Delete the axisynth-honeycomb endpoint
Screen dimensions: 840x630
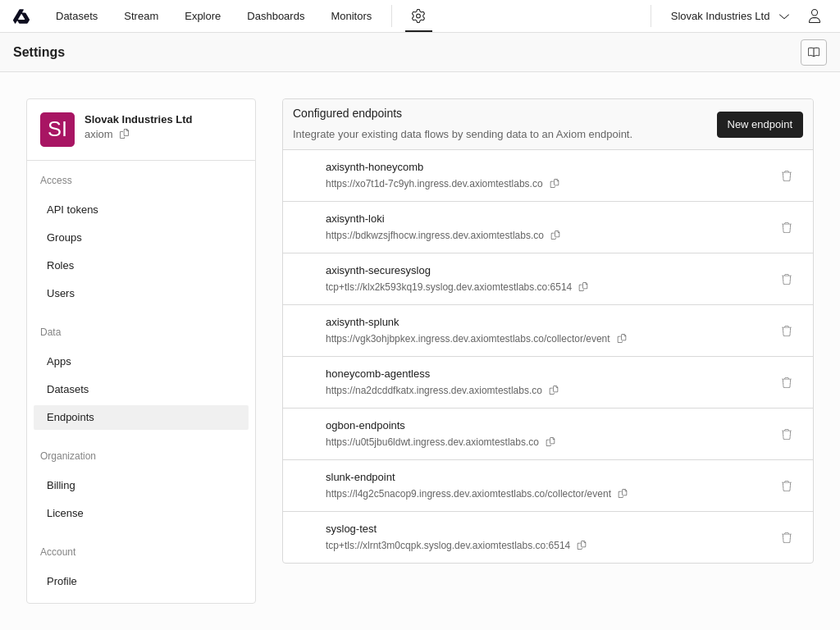786,176
